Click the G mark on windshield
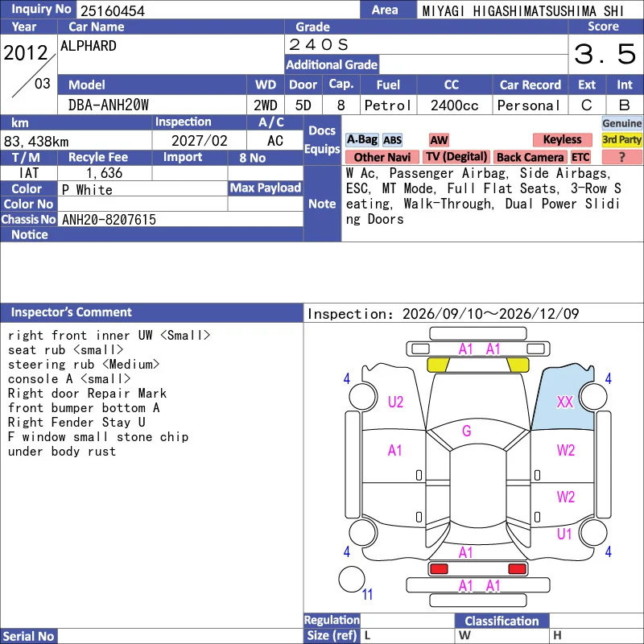Image resolution: width=644 pixels, height=644 pixels. (467, 431)
